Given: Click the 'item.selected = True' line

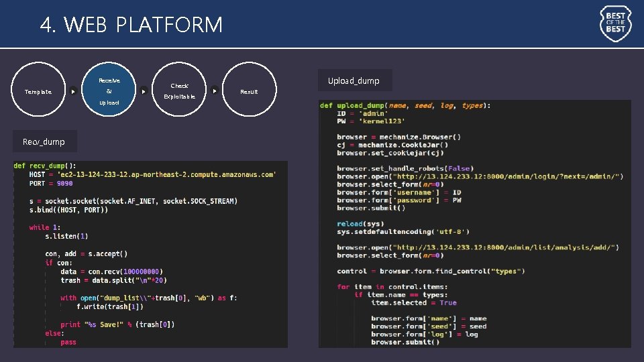Looking at the screenshot, I should click(x=414, y=302).
